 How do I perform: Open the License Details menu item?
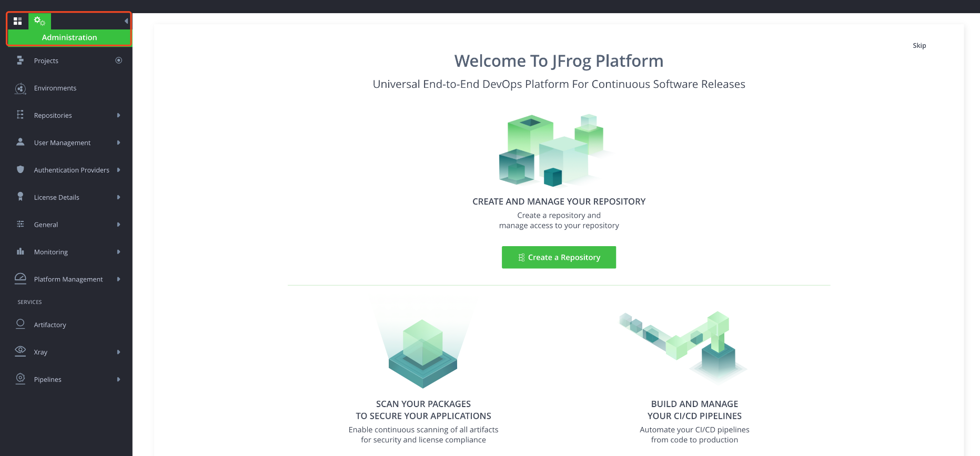(57, 198)
